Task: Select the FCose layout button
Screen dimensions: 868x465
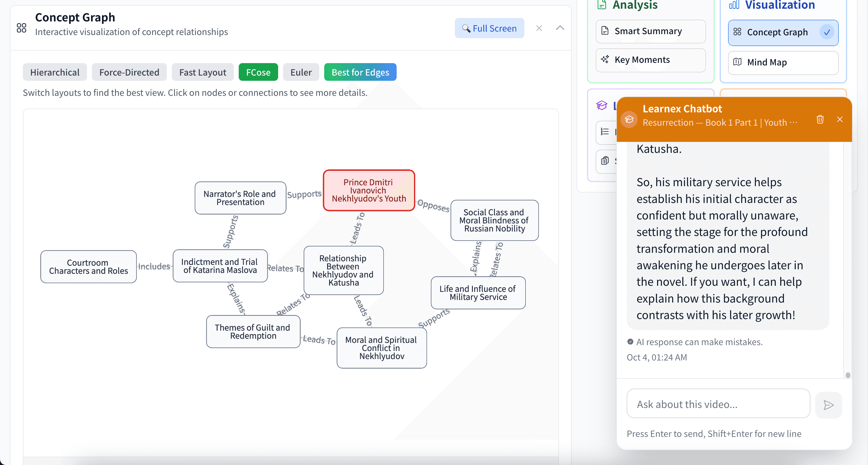Action: [x=258, y=72]
